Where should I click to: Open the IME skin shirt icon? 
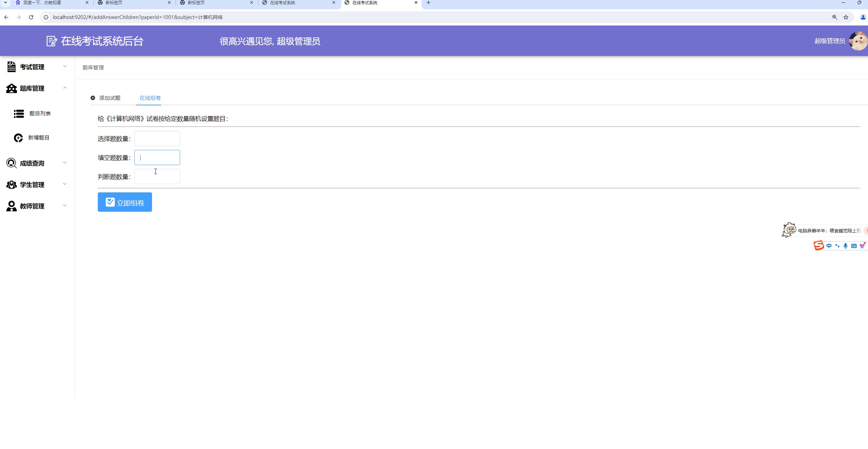[862, 246]
